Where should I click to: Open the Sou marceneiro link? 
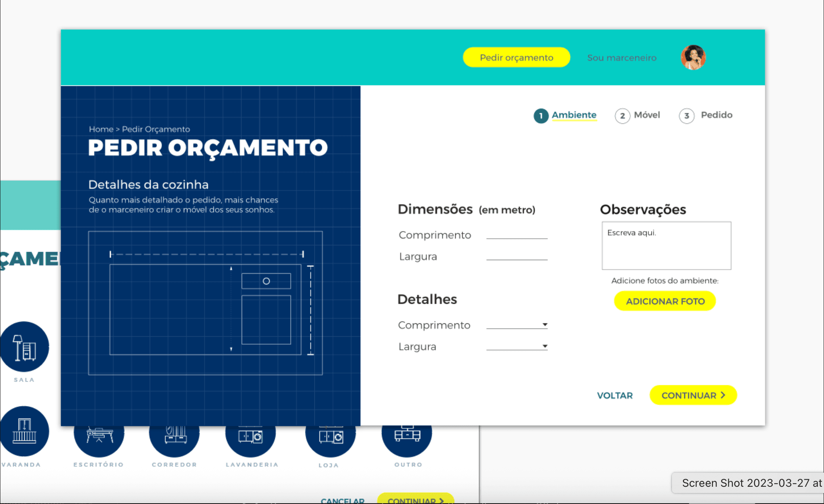(x=622, y=58)
